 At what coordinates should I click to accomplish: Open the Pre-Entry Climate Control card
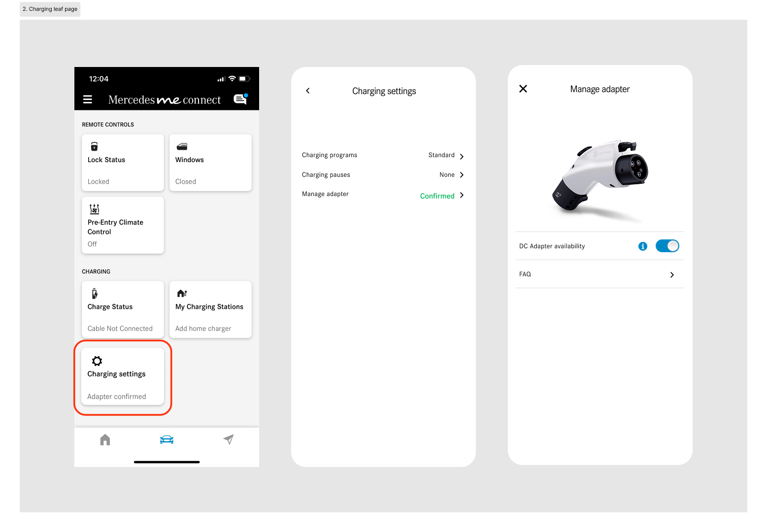[123, 225]
